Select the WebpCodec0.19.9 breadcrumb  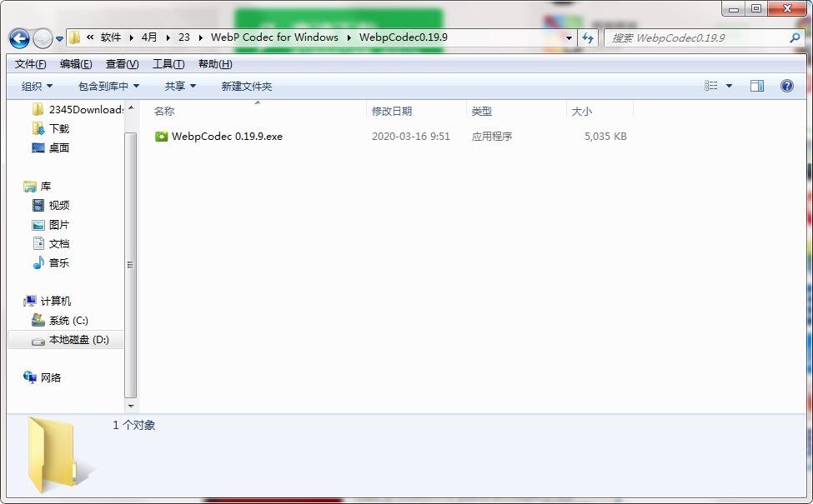[x=404, y=37]
